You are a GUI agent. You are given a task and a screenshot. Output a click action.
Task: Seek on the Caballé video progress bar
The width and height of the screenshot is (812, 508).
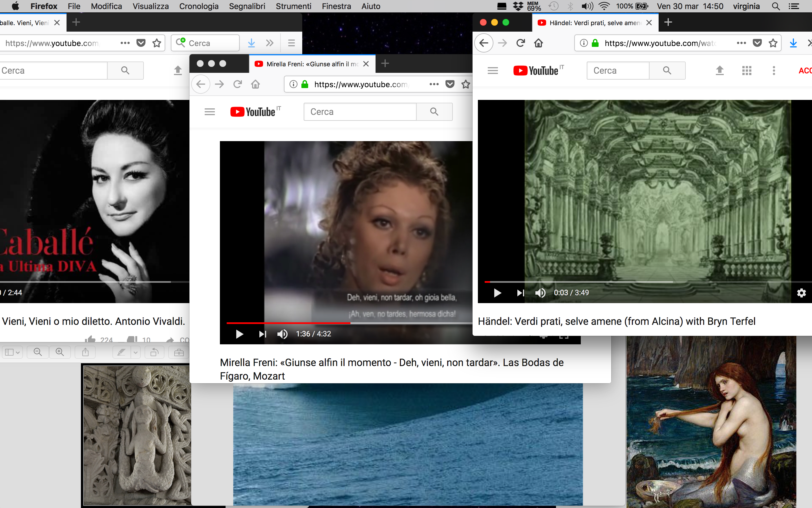click(95, 282)
